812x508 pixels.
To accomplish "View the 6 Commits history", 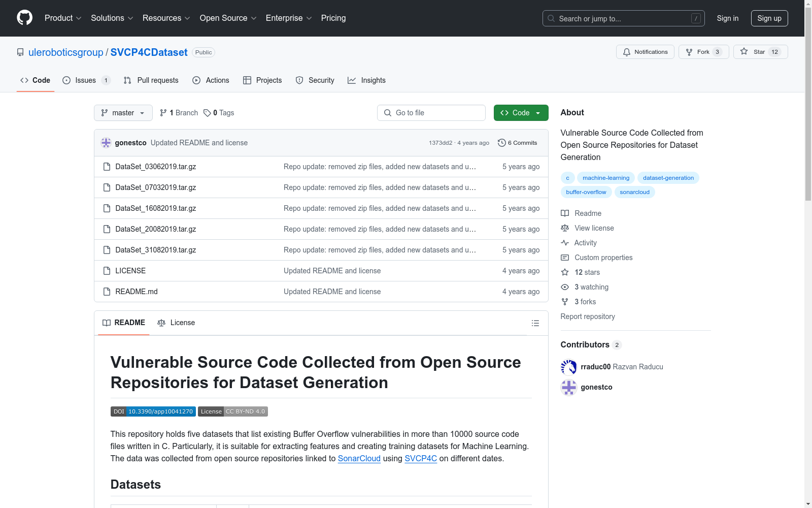I will point(518,143).
